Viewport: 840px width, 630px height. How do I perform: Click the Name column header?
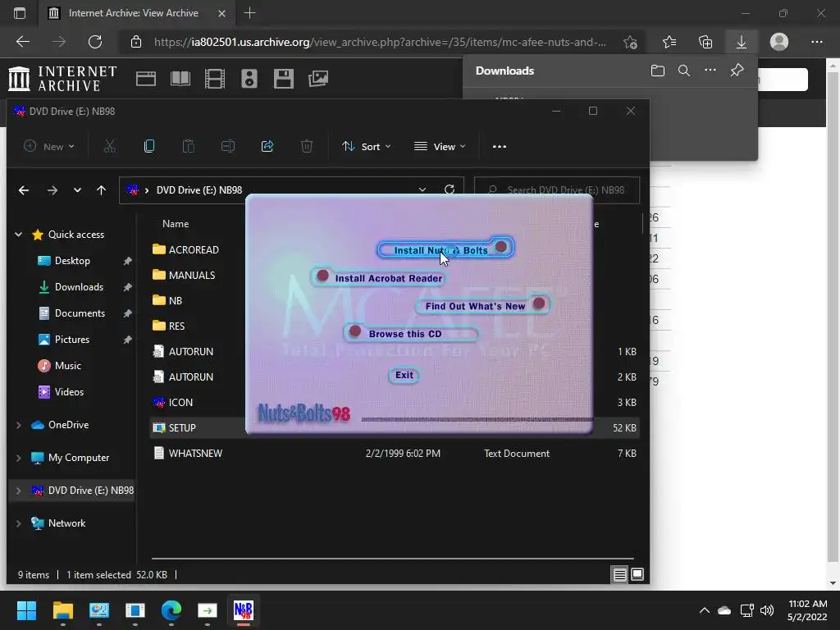pyautogui.click(x=176, y=224)
